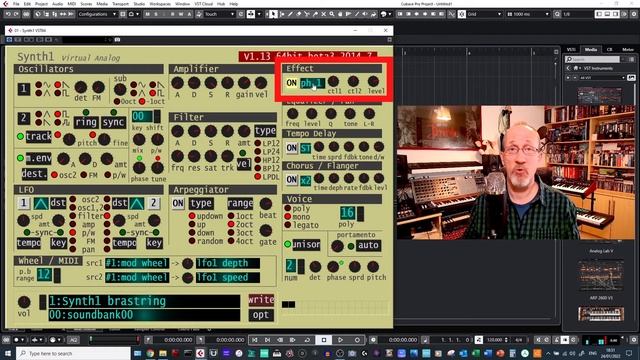The width and height of the screenshot is (640, 360).
Task: Open the Grid snap type dropdown
Action: coord(484,14)
